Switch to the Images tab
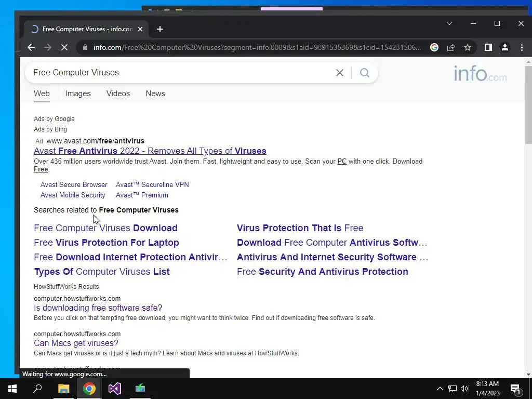 point(78,94)
